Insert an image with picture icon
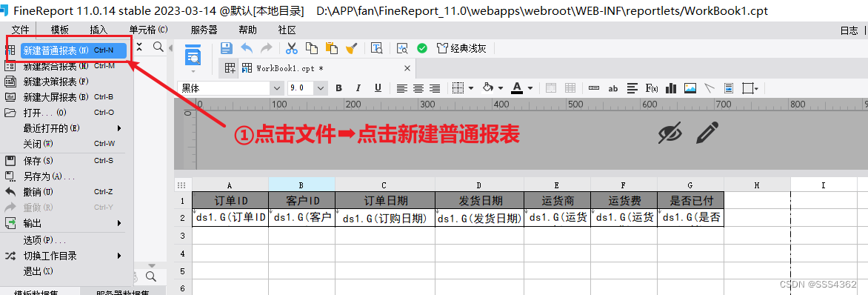The image size is (868, 295). (x=690, y=87)
